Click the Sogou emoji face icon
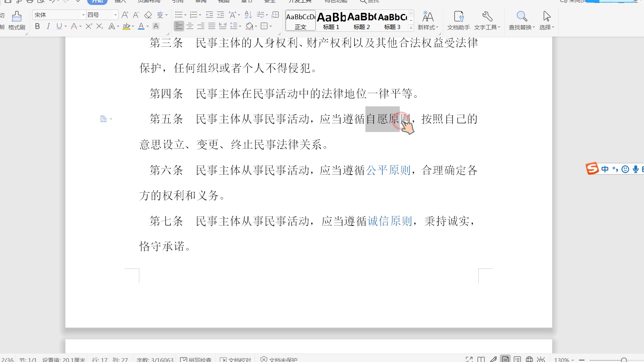 point(625,169)
